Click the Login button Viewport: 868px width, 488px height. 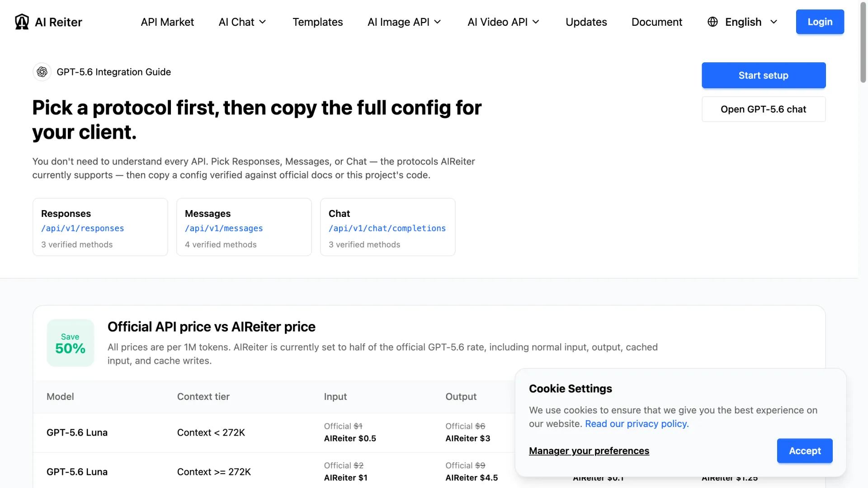pyautogui.click(x=820, y=22)
